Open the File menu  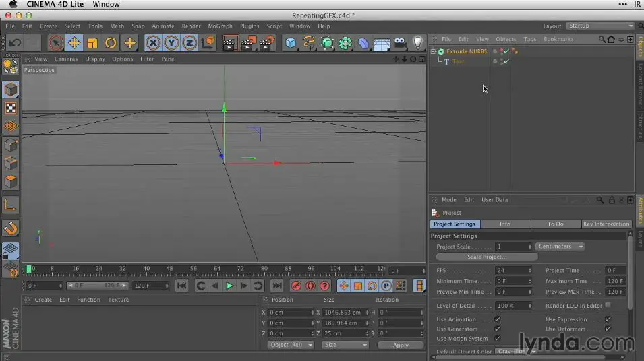10,26
